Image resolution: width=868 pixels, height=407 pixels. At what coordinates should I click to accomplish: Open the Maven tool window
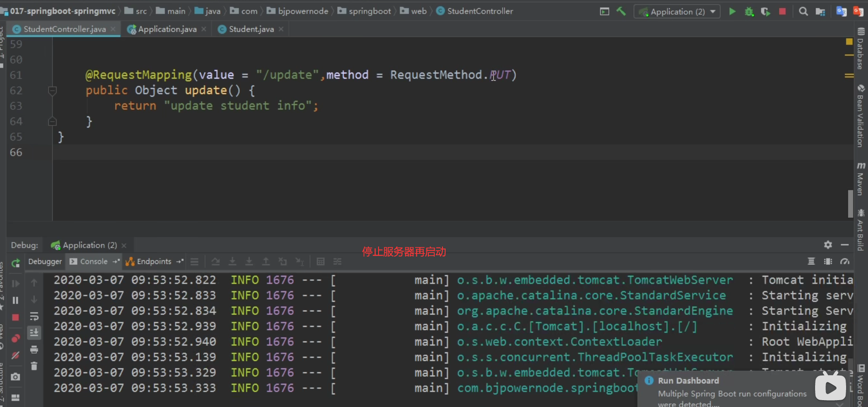pyautogui.click(x=861, y=179)
